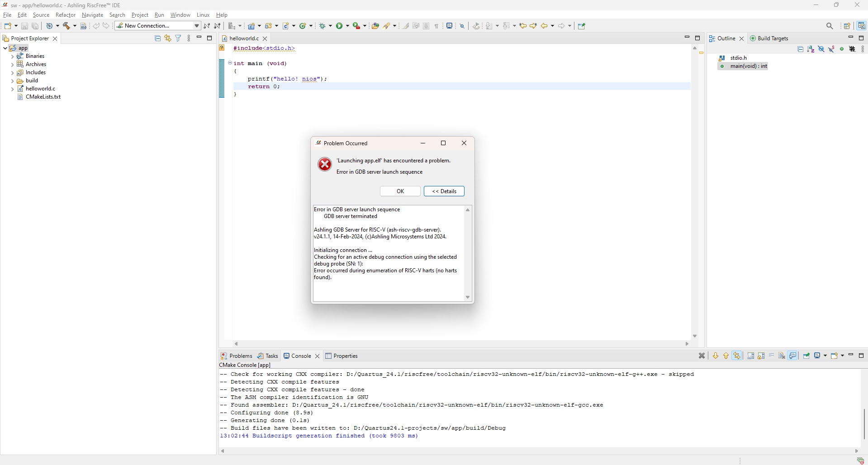Collapse the app project tree node
The width and height of the screenshot is (868, 465).
(x=5, y=48)
